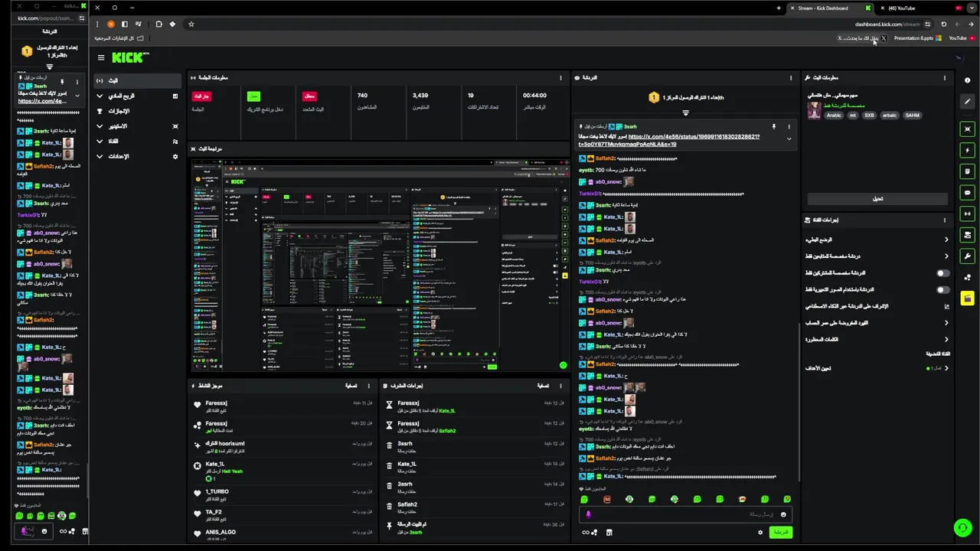Expand the الاستوديو sidebar section
This screenshot has width=980, height=551.
(138, 126)
